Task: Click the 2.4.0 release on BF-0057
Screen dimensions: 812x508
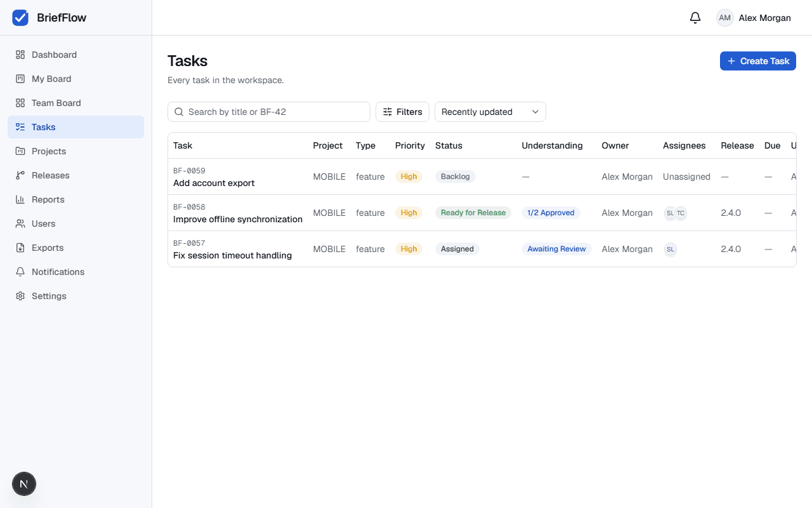Action: 731,249
